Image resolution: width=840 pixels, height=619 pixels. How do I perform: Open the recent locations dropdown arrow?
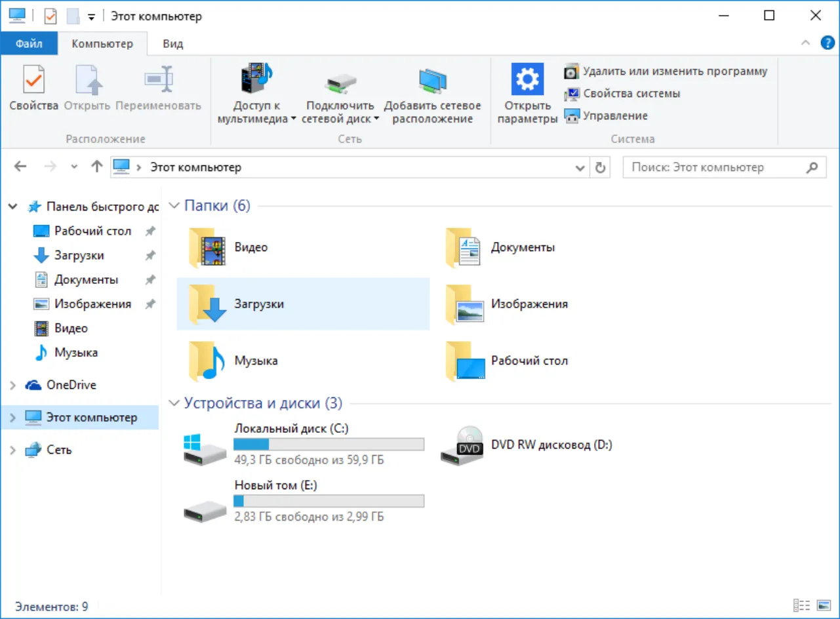(74, 167)
